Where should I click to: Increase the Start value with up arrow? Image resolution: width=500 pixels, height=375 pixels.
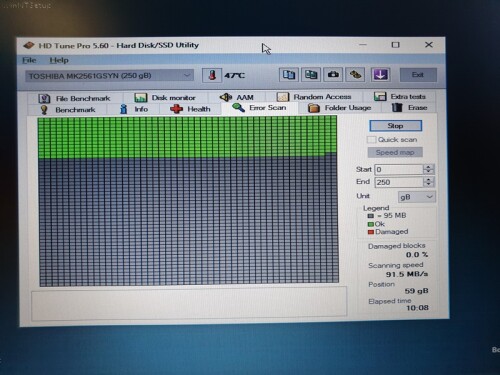[429, 167]
